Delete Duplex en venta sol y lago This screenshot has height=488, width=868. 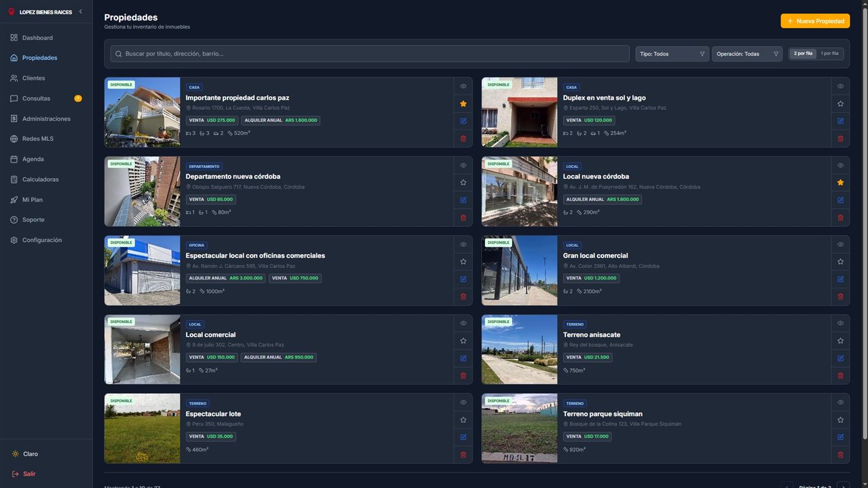840,138
